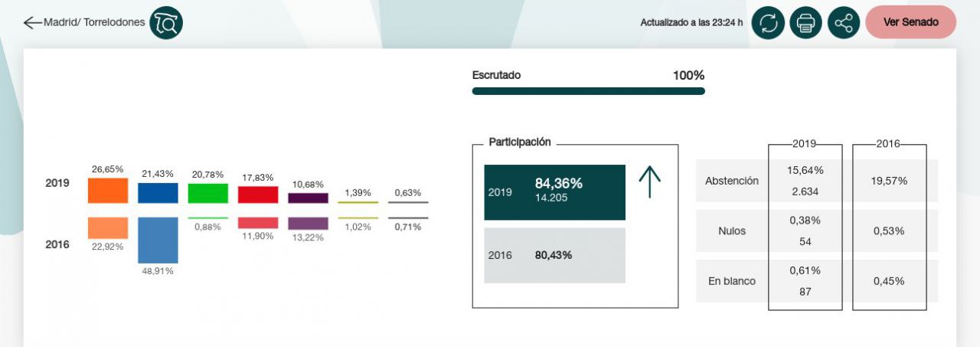980x347 pixels.
Task: Select the dark blue 21,43% bar
Action: pos(158,192)
